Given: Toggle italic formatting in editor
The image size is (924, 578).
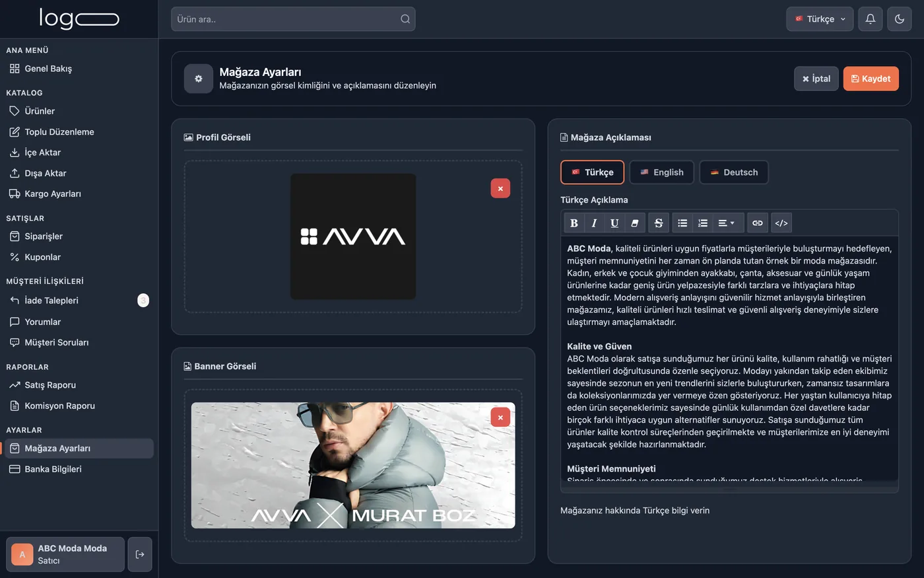Looking at the screenshot, I should click(594, 223).
